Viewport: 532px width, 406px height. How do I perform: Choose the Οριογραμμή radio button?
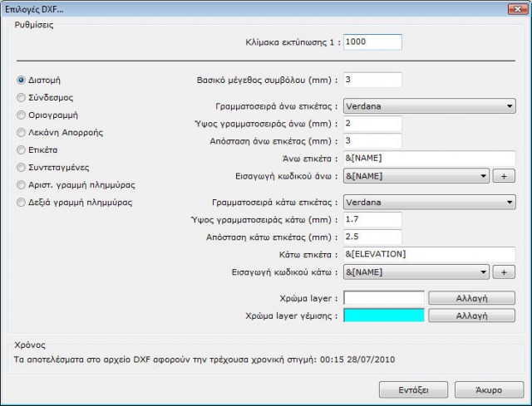(22, 115)
